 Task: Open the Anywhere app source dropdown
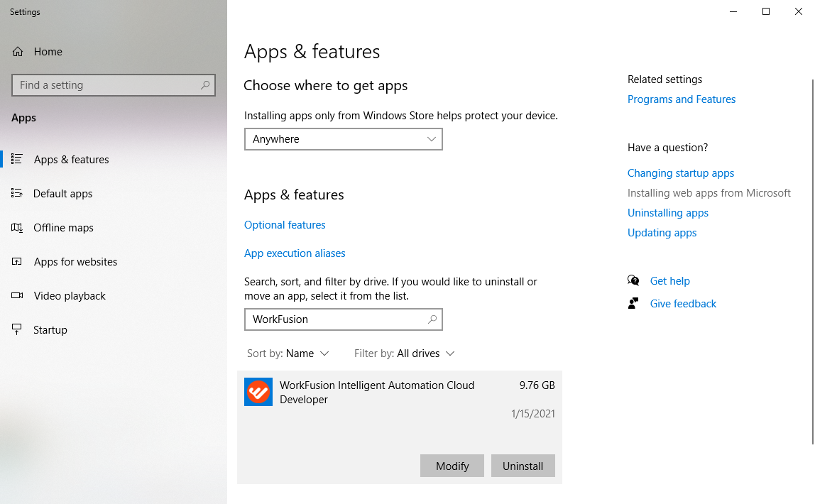pyautogui.click(x=344, y=139)
